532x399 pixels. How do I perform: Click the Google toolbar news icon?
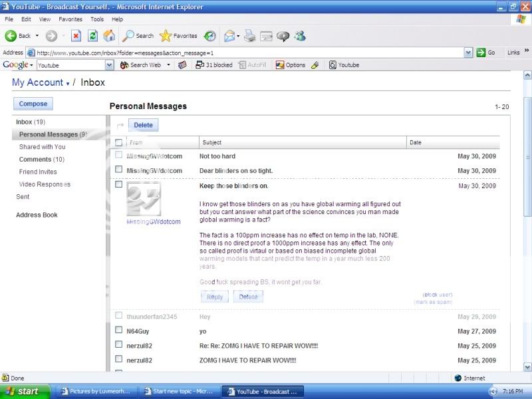[x=182, y=65]
